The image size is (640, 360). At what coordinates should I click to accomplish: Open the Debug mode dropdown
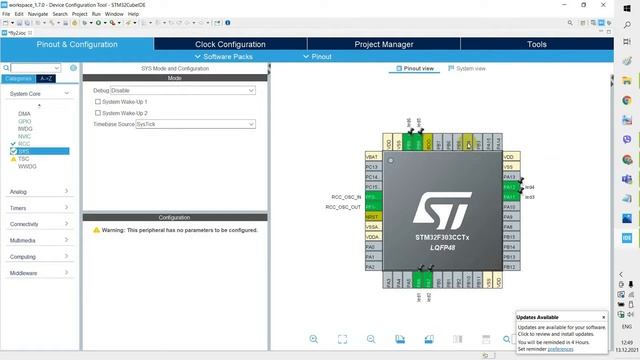pos(182,90)
